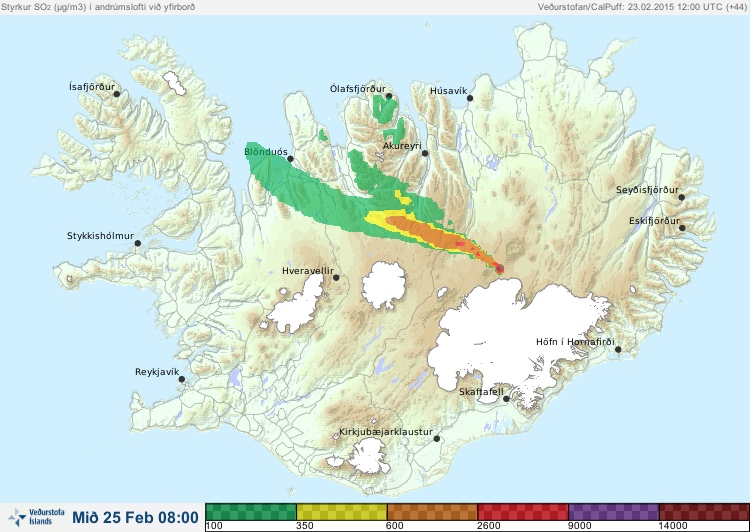The width and height of the screenshot is (750, 532).
Task: Click the 'Ísafjörður' label
Action: pos(92,87)
